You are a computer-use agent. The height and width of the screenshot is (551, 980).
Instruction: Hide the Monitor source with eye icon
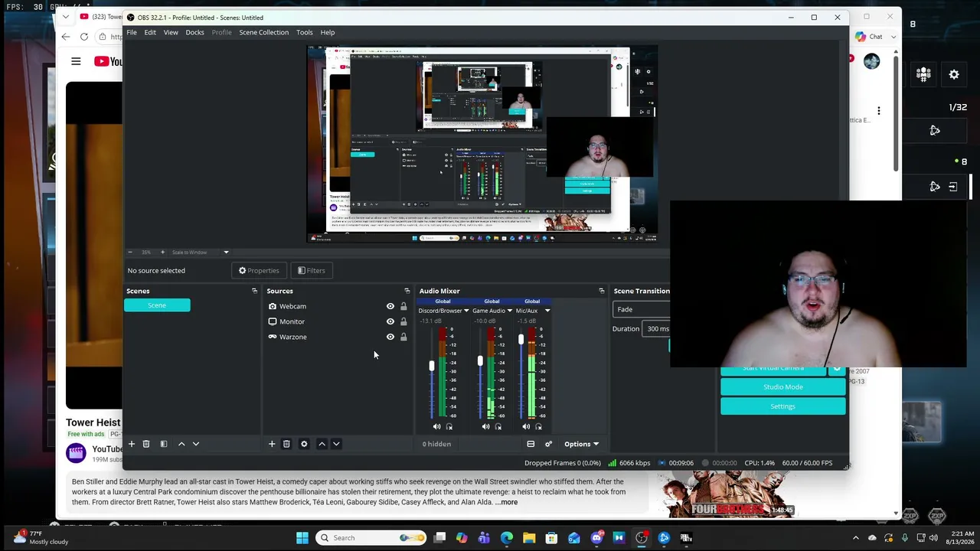click(x=390, y=321)
